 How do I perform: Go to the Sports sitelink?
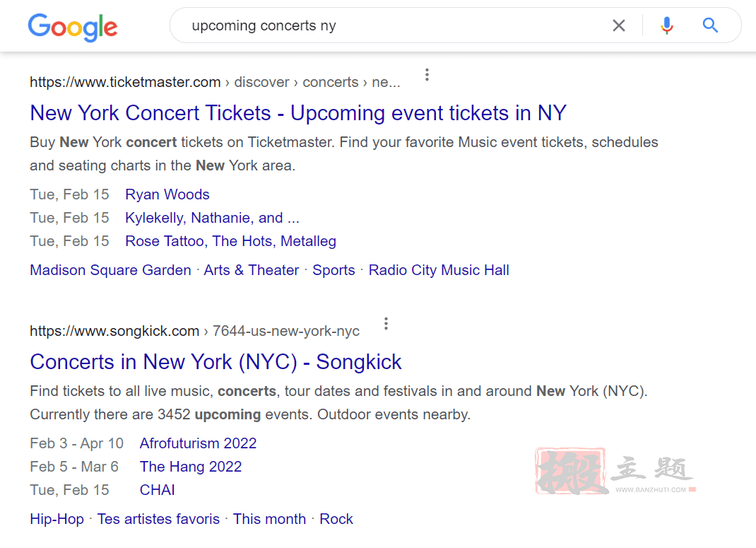333,270
